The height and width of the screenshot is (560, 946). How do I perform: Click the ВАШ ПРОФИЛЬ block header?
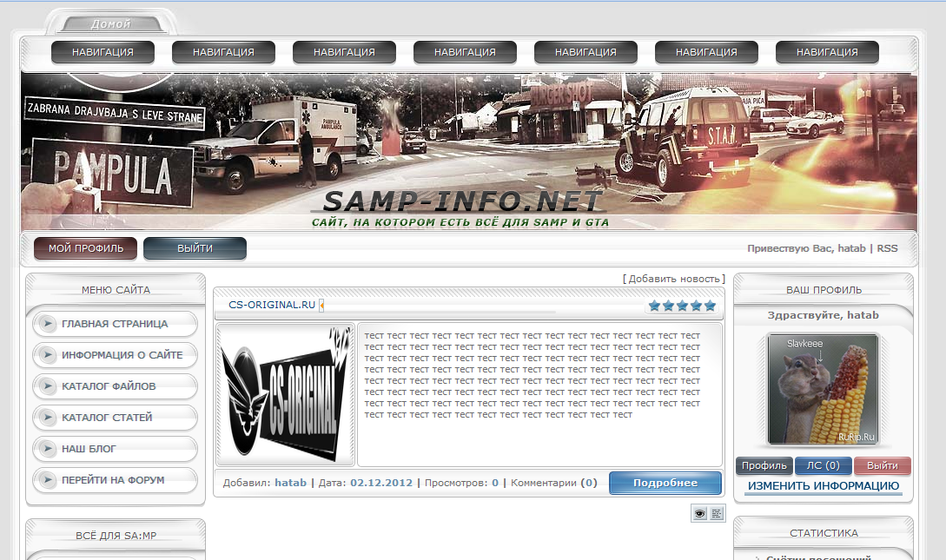pos(824,290)
